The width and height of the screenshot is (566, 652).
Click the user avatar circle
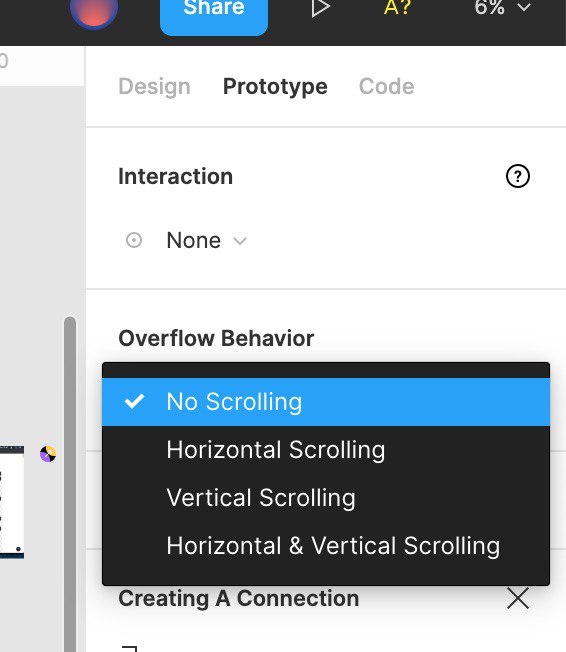click(x=94, y=10)
